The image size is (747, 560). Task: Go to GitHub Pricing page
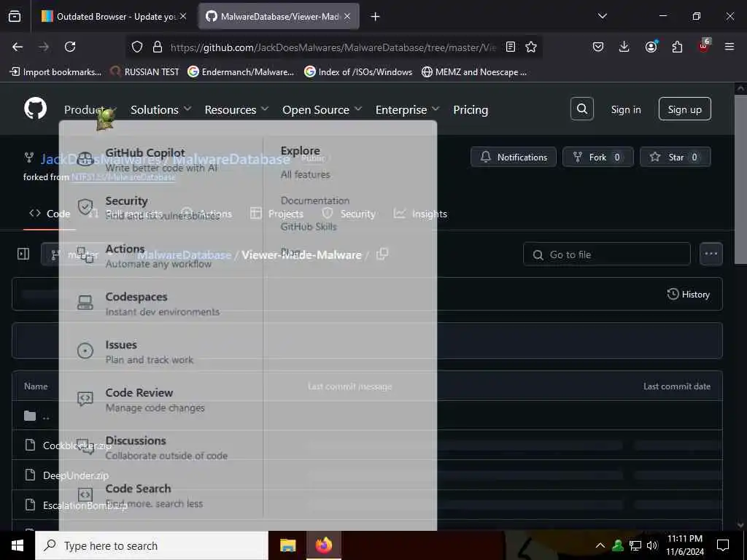pos(471,109)
